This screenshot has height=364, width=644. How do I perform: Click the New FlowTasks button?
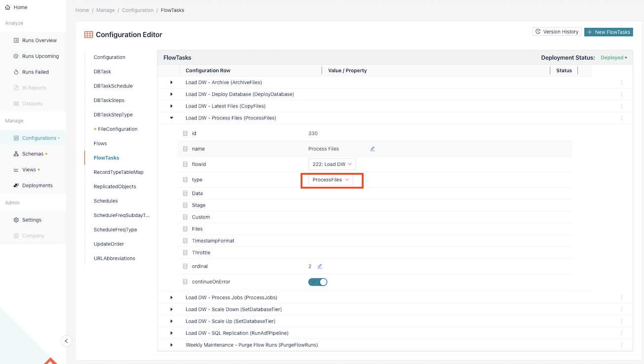608,32
